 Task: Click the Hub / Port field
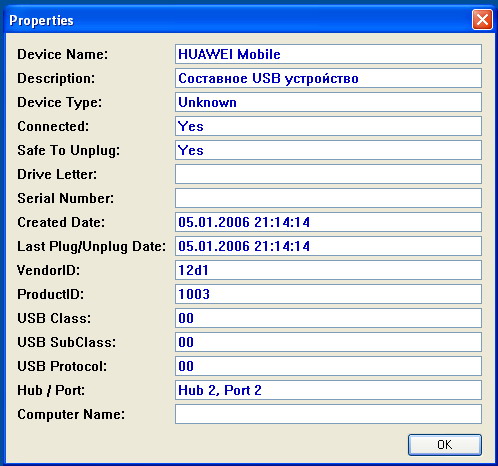pyautogui.click(x=328, y=390)
